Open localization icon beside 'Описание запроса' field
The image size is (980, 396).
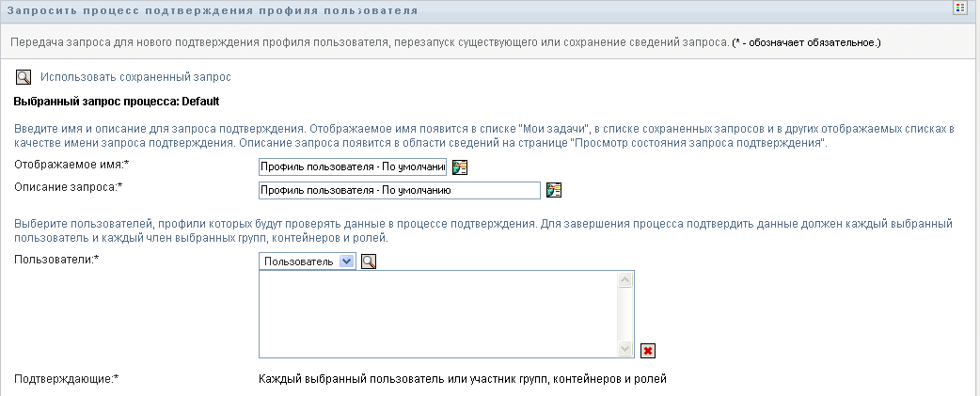point(554,191)
